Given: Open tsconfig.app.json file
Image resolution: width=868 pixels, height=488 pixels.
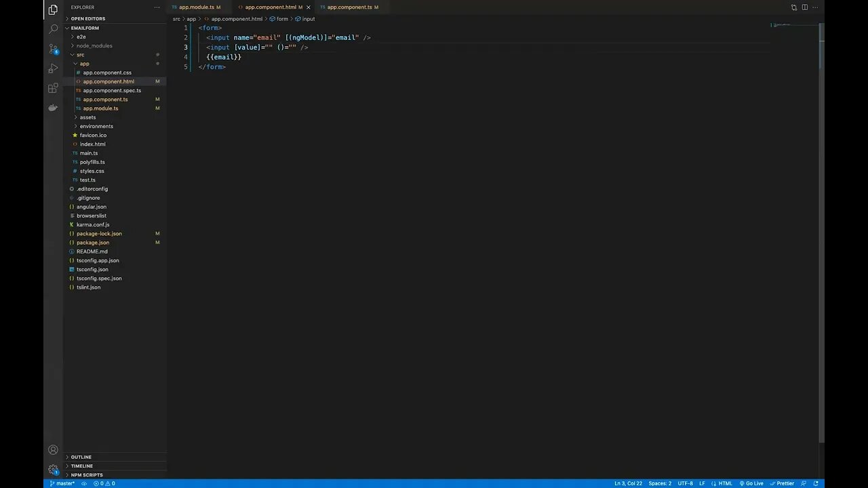Looking at the screenshot, I should 115,260.
